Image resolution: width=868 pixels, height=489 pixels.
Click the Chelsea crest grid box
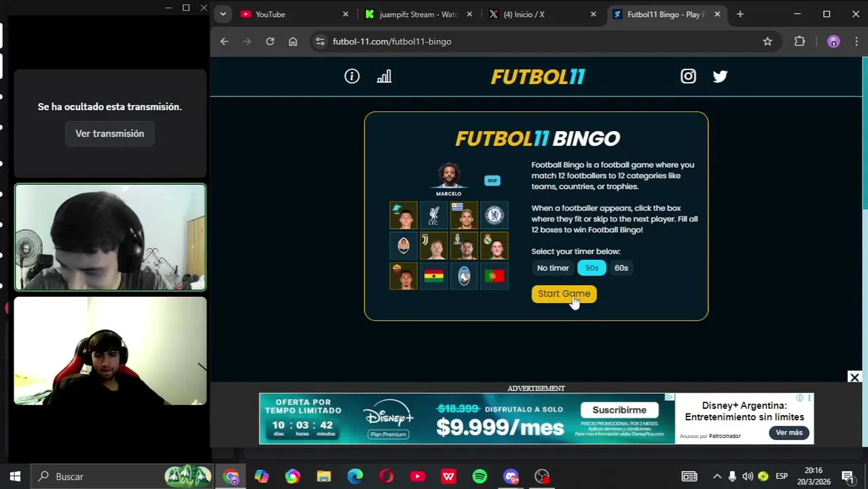pyautogui.click(x=494, y=215)
